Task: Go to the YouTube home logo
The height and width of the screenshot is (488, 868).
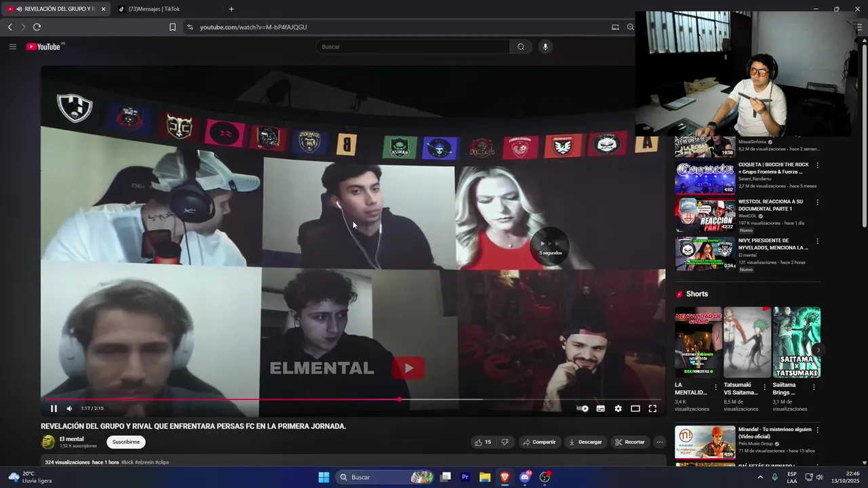Action: pyautogui.click(x=45, y=47)
